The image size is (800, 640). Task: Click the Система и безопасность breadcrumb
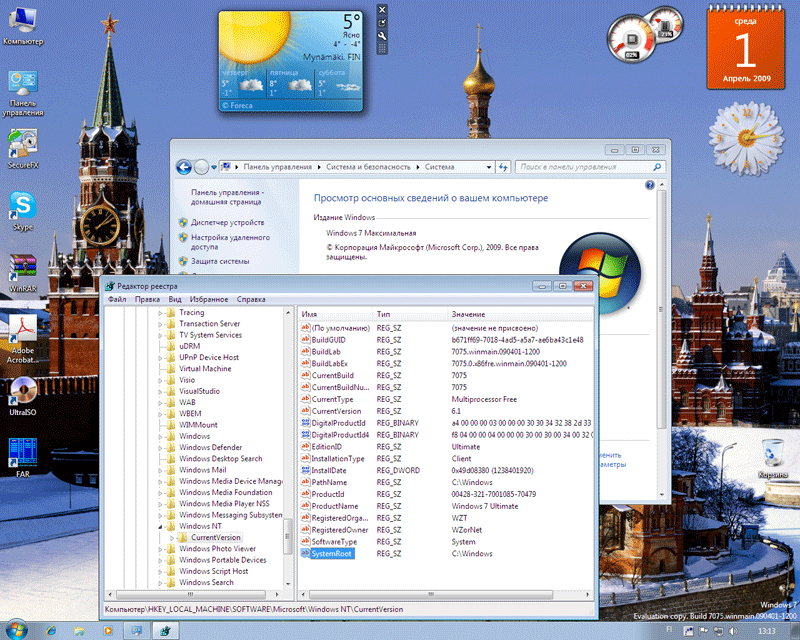[368, 167]
